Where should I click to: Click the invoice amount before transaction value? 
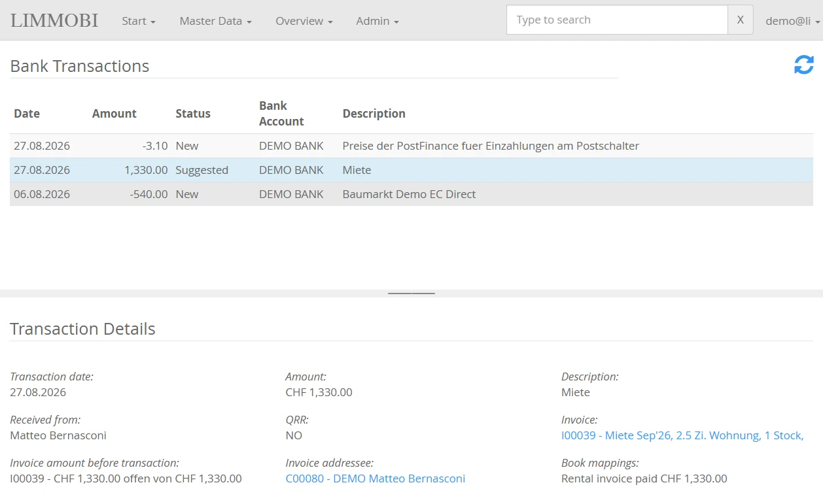126,479
